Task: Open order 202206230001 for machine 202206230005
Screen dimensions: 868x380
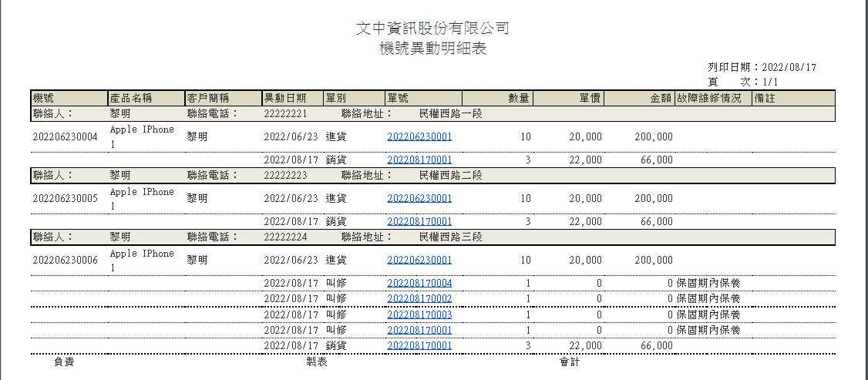Action: (419, 198)
